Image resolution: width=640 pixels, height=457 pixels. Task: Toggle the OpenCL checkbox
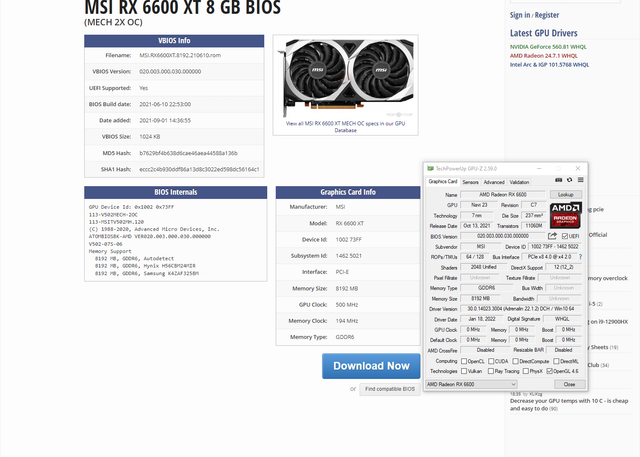(464, 361)
